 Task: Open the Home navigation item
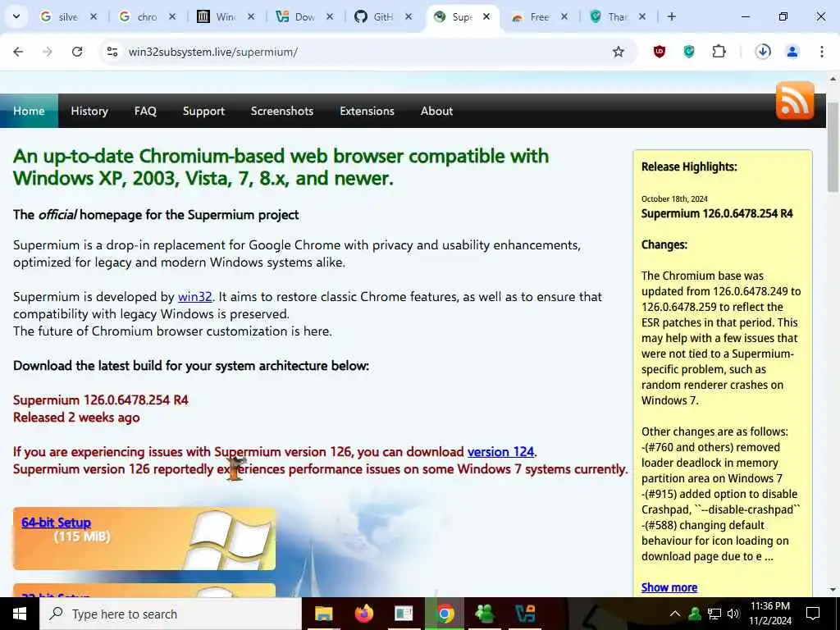pyautogui.click(x=29, y=111)
